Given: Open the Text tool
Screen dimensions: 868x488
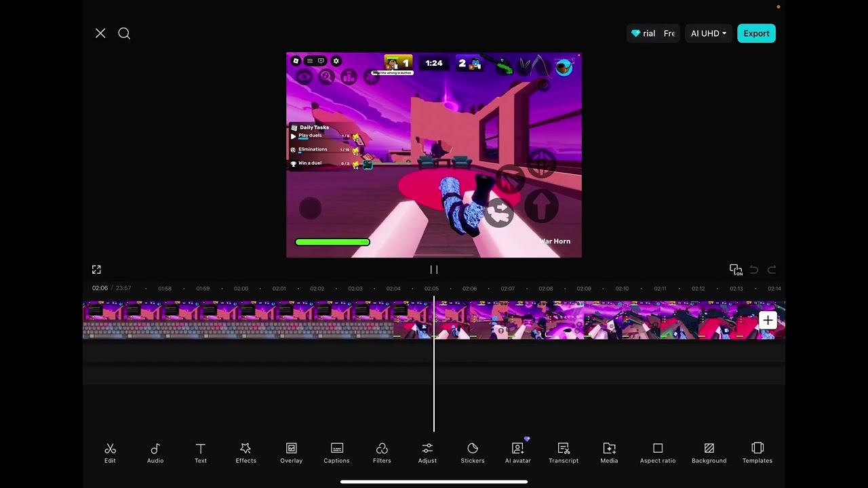Looking at the screenshot, I should tap(201, 453).
